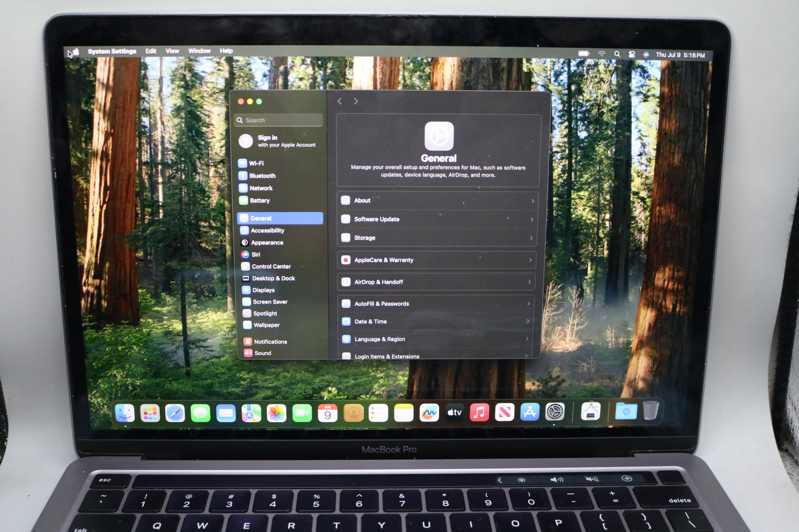
Task: Click the date and time in menu bar
Action: [x=680, y=55]
